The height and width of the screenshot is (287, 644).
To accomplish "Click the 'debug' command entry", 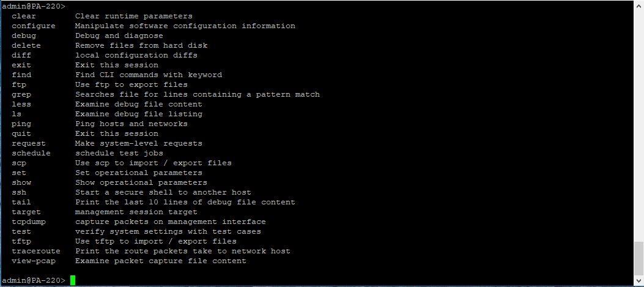I will 24,35.
